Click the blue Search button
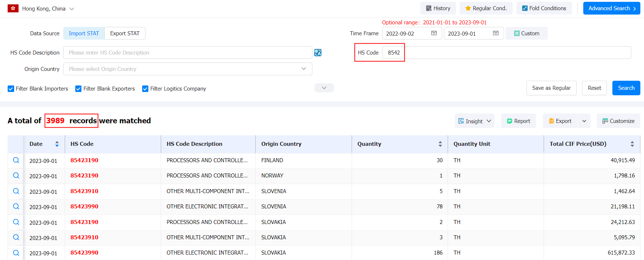Viewport: 644px width, 260px height. 626,88
